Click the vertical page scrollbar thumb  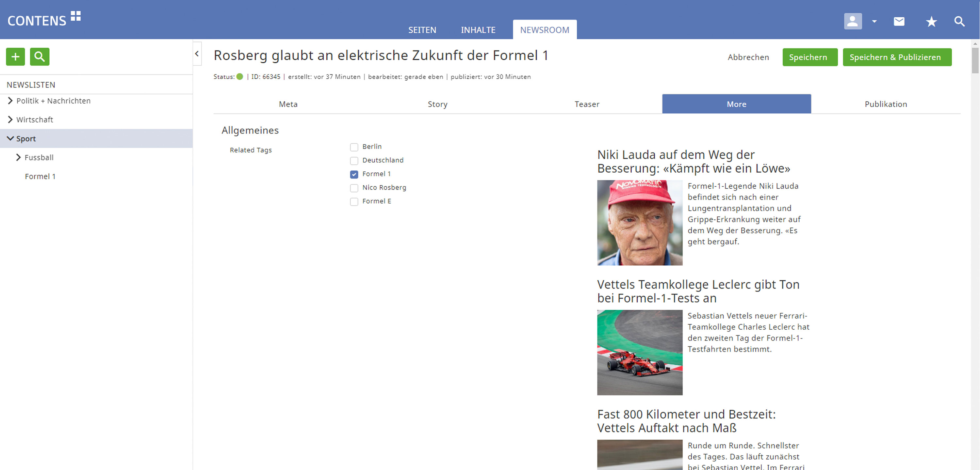coord(975,61)
